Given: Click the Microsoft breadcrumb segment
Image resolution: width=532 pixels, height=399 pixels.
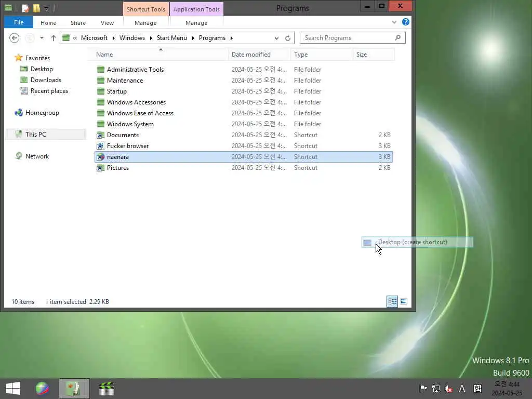Looking at the screenshot, I should click(94, 37).
